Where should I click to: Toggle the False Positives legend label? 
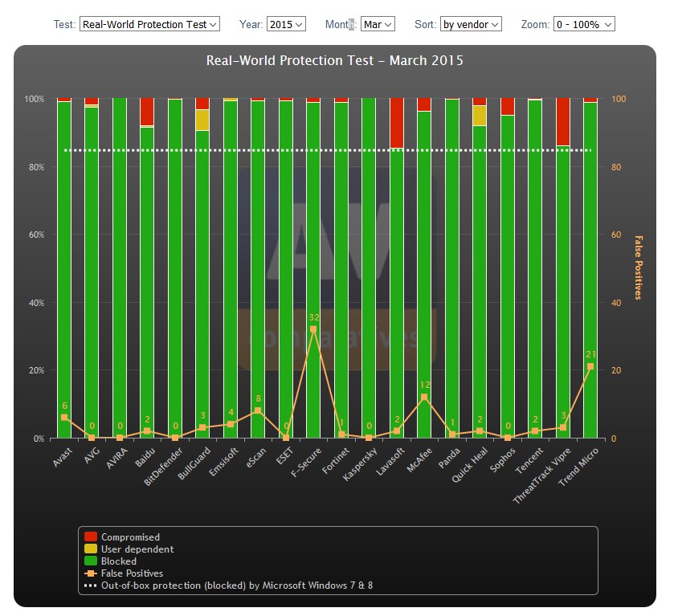pos(132,573)
